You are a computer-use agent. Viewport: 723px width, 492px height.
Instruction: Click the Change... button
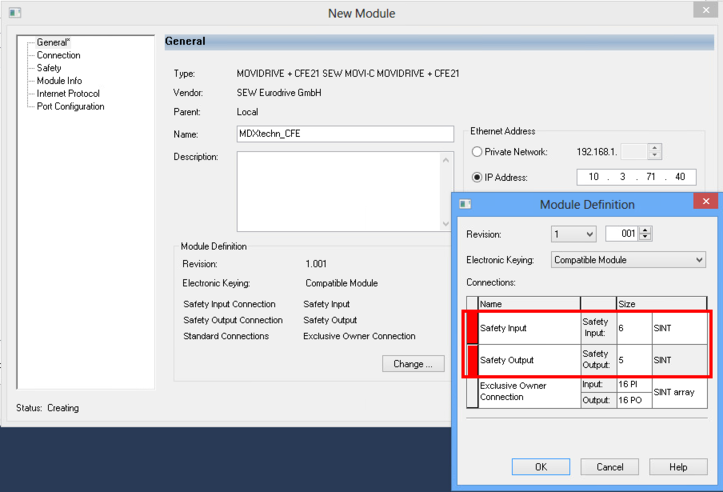(x=412, y=364)
